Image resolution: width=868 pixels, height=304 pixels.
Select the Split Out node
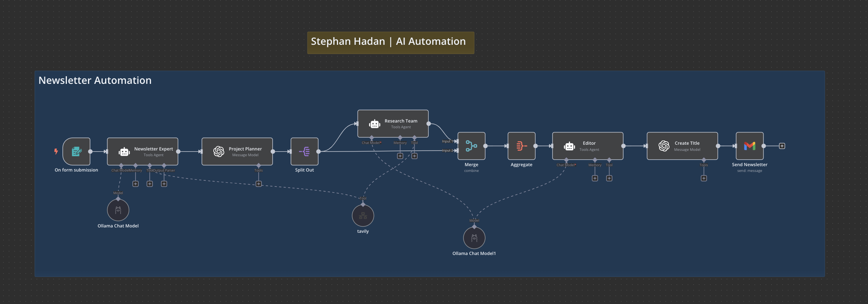click(304, 152)
